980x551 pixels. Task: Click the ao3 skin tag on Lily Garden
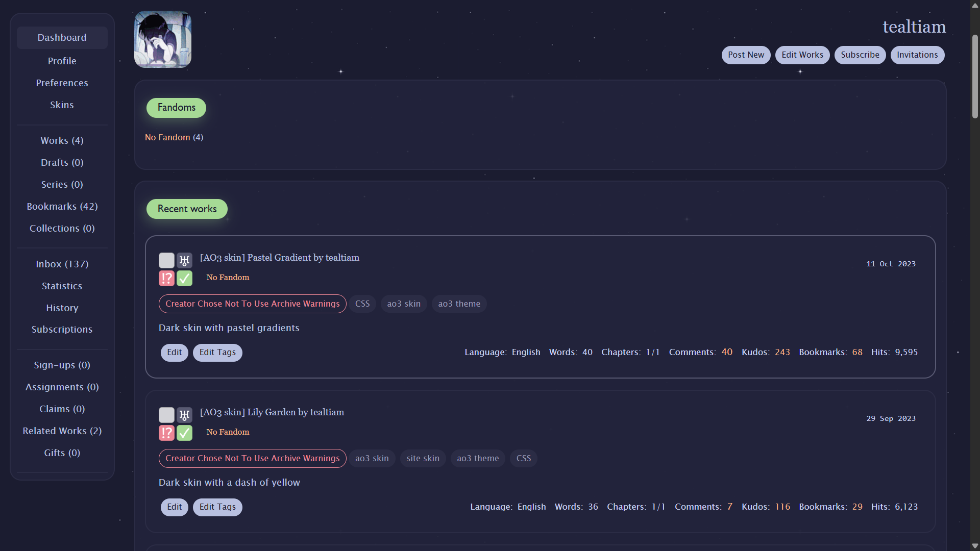tap(372, 459)
